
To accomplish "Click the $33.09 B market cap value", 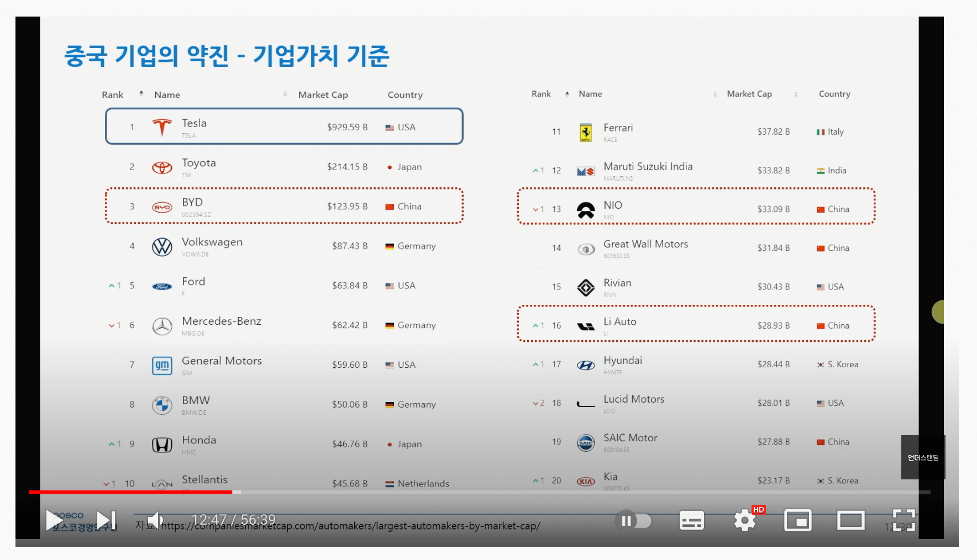I will 774,209.
